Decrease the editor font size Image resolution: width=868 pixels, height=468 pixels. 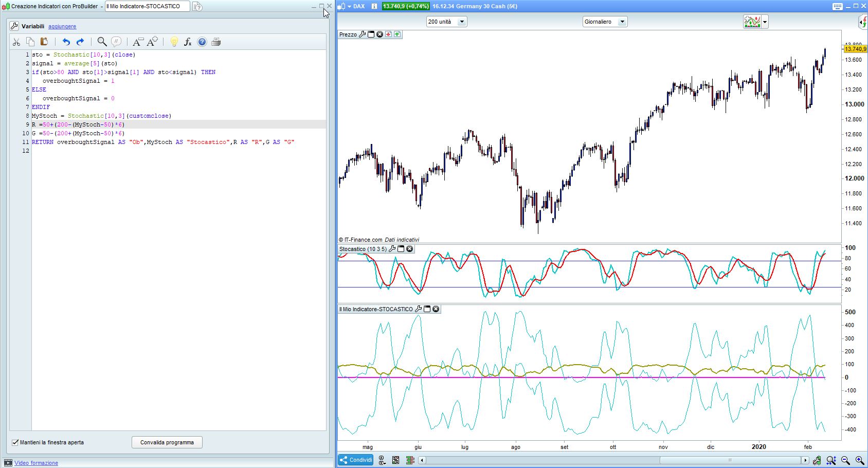138,42
